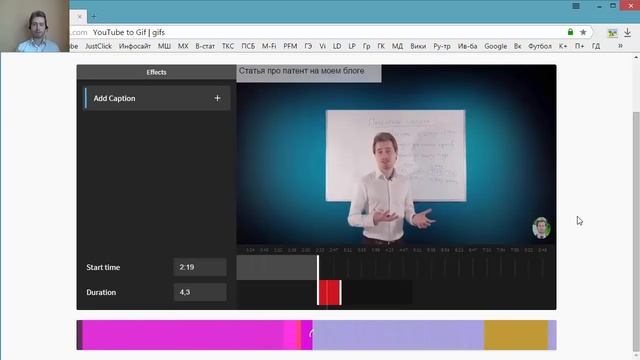Viewport: 640px width, 360px height.
Task: Open the П+ bookmark
Action: [x=580, y=46]
